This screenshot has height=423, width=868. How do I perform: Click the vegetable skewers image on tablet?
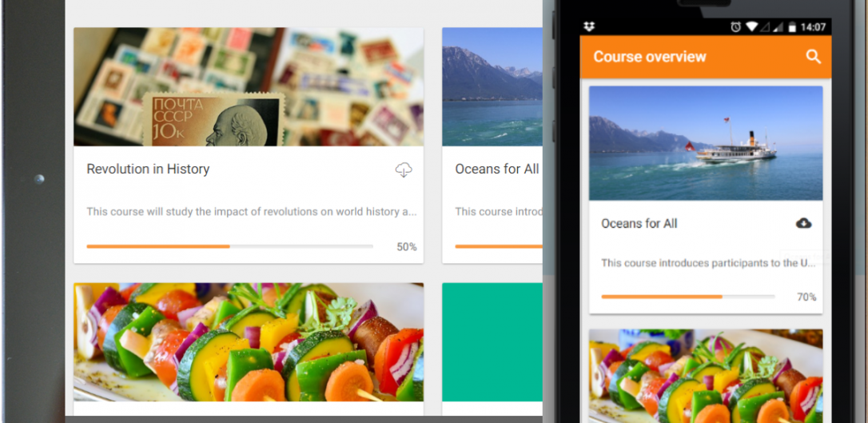[x=249, y=342]
